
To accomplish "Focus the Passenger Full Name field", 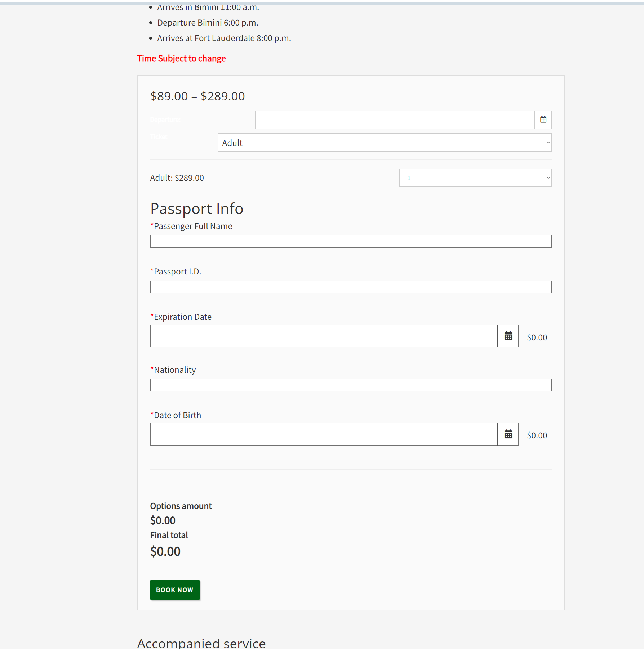I will (351, 241).
